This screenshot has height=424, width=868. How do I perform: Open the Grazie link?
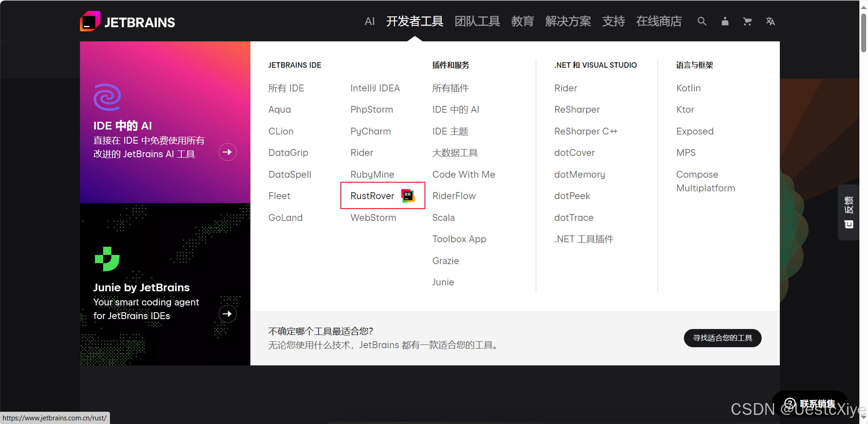click(445, 261)
